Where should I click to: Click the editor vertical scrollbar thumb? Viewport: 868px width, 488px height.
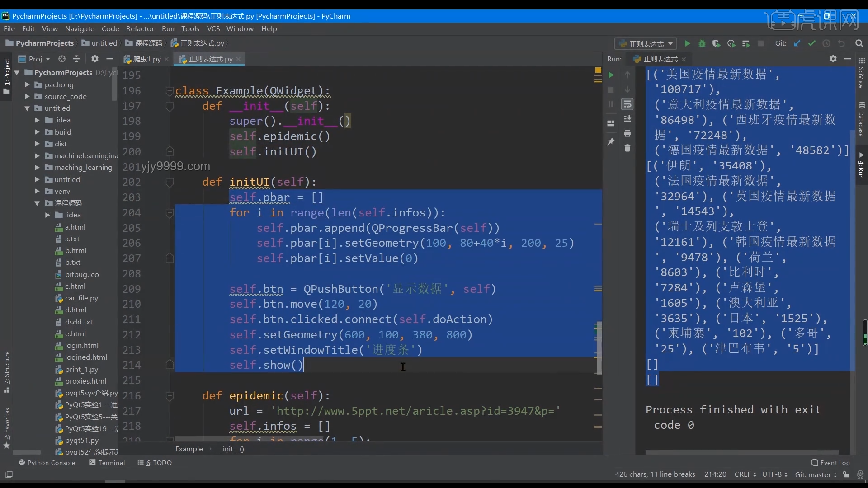coord(599,348)
